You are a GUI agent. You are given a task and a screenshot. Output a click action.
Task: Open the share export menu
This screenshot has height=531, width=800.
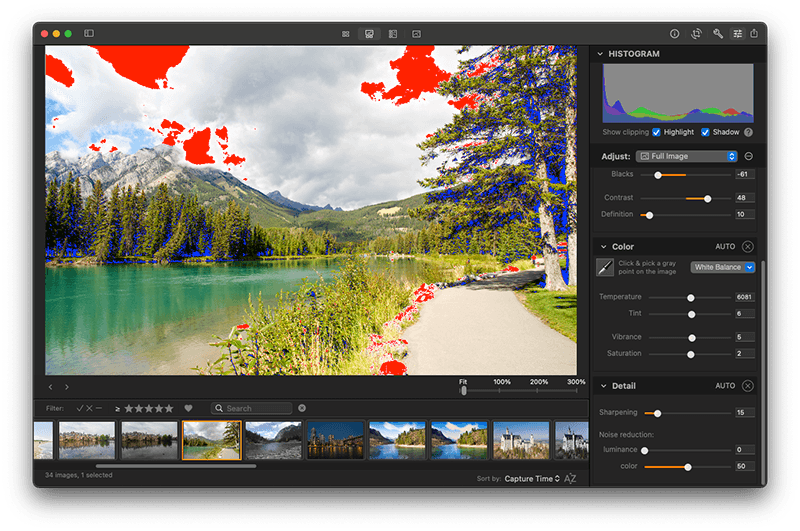point(755,34)
